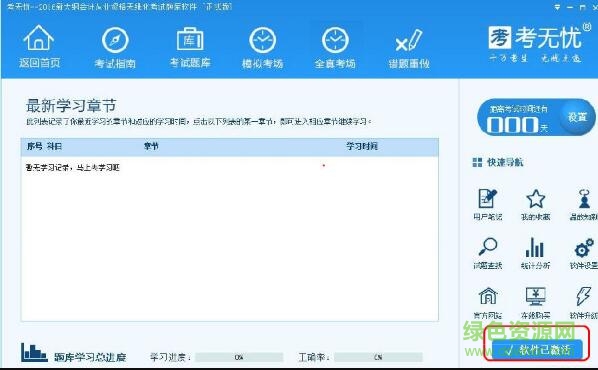This screenshot has height=370, width=598.
Task: Click the exam countdown 000 天 display
Action: pos(517,125)
